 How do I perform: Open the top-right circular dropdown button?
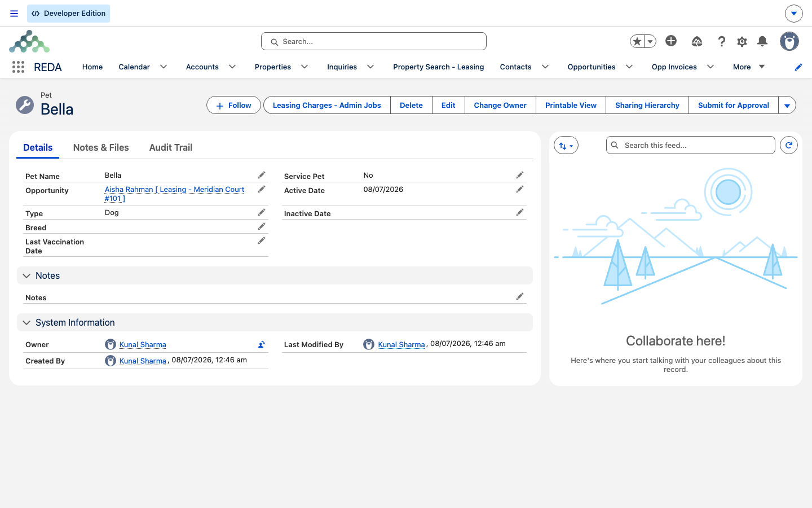(x=794, y=14)
